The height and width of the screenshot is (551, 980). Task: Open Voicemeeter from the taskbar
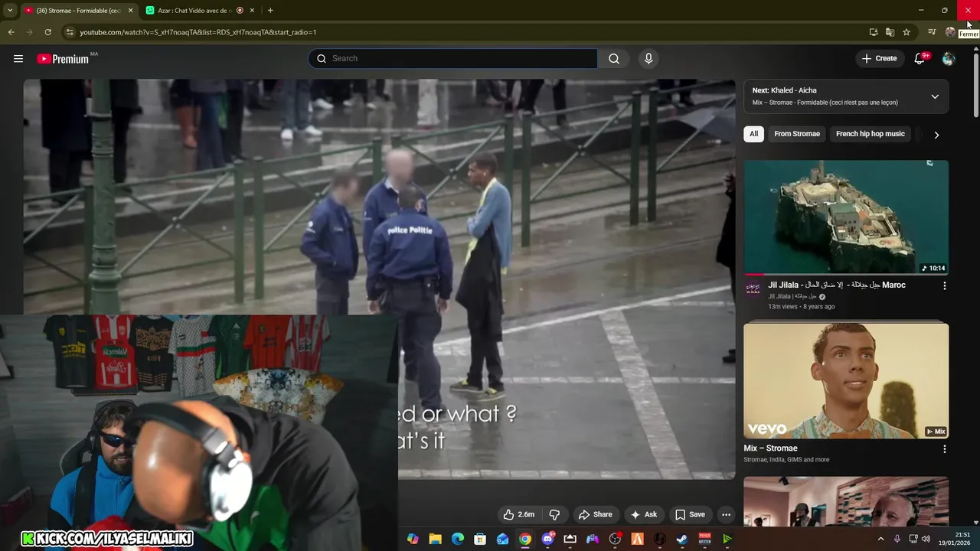coord(704,540)
